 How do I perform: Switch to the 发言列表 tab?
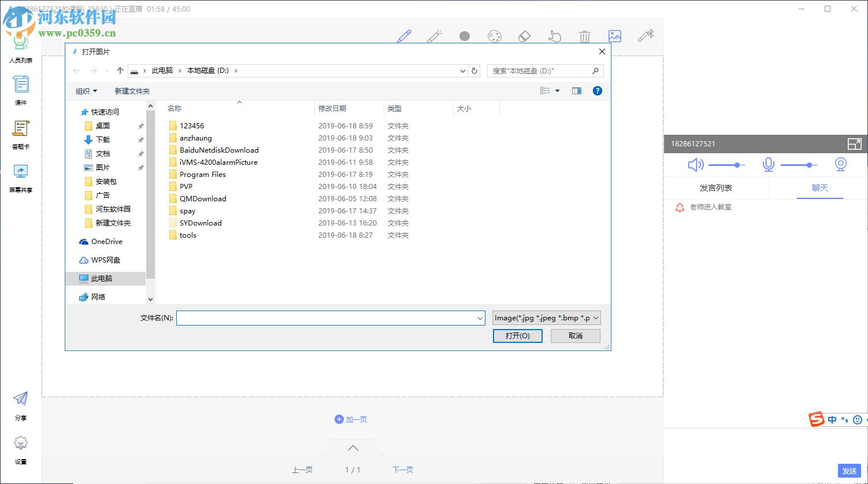coord(716,188)
